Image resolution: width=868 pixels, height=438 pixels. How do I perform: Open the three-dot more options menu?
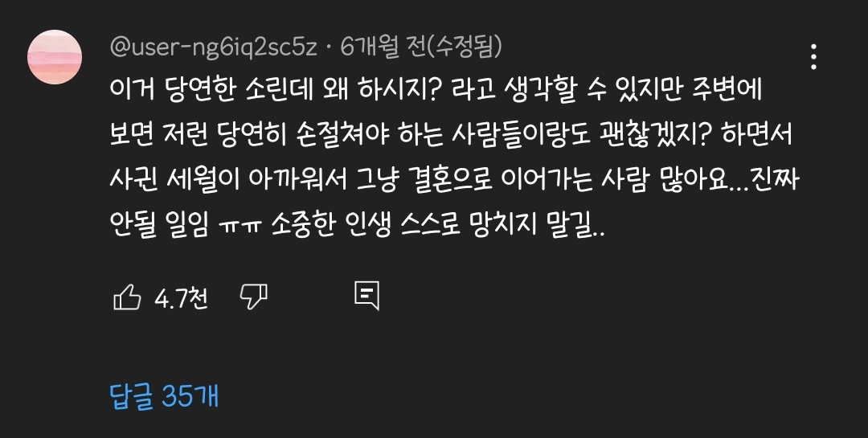[813, 57]
